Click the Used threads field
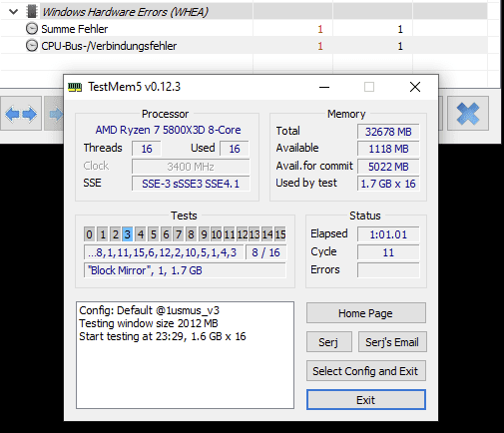Image resolution: width=504 pixels, height=433 pixels. [235, 149]
